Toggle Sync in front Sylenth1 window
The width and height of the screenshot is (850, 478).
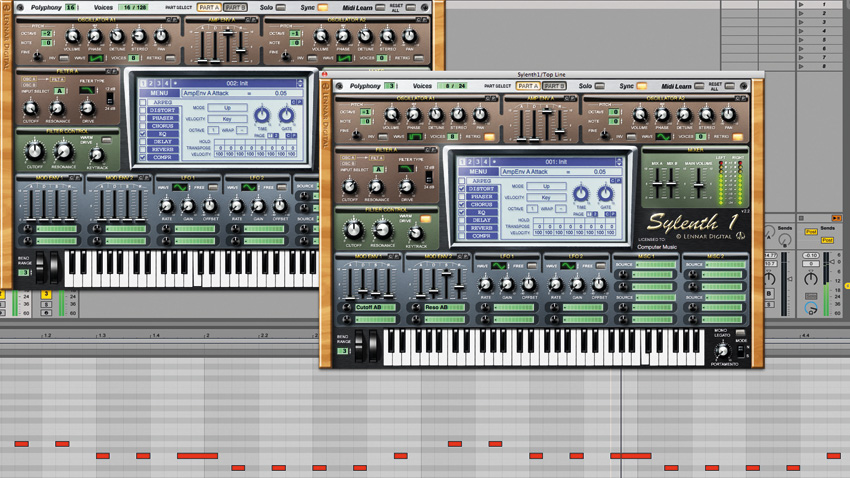[641, 86]
